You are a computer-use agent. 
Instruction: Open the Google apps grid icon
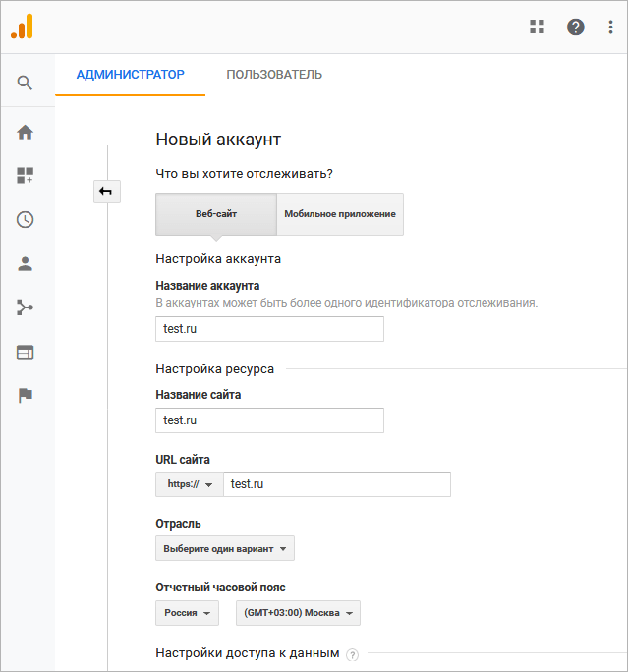coord(537,27)
